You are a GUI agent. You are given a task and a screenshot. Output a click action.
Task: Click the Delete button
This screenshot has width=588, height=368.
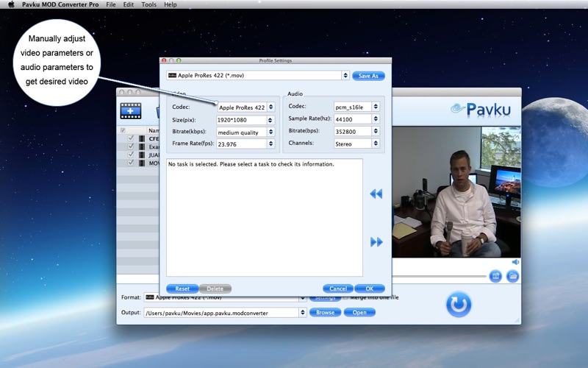pyautogui.click(x=215, y=289)
